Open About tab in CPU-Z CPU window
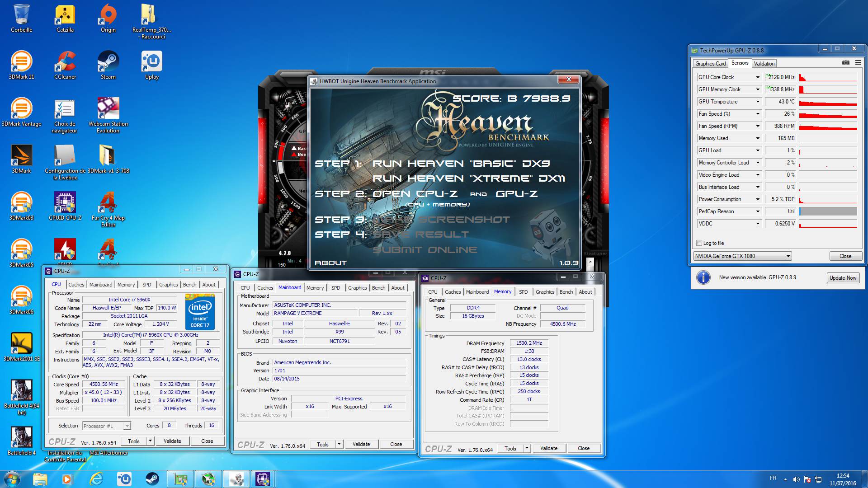The width and height of the screenshot is (868, 488). point(209,285)
